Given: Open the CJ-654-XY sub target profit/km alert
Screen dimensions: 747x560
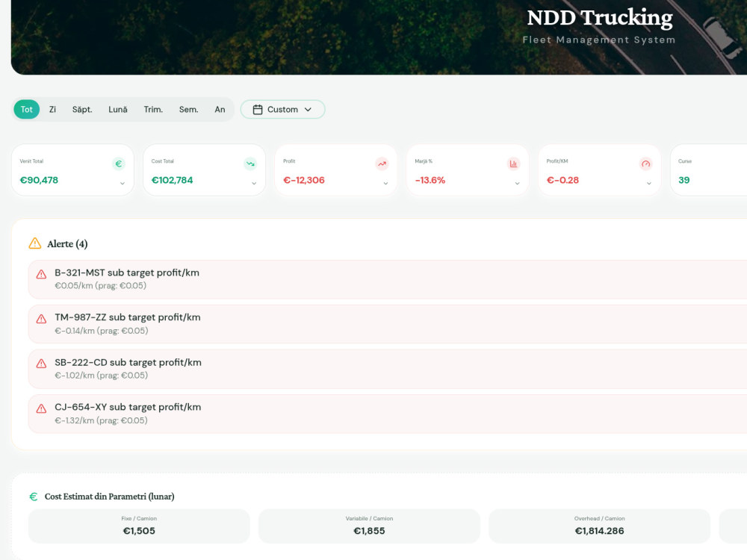Looking at the screenshot, I should coord(387,414).
